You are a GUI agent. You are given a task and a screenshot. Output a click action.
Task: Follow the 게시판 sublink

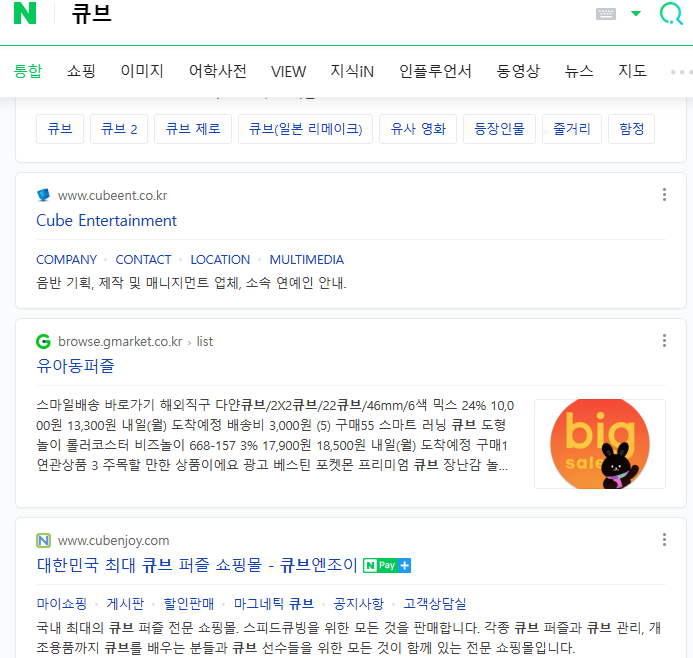pos(125,604)
